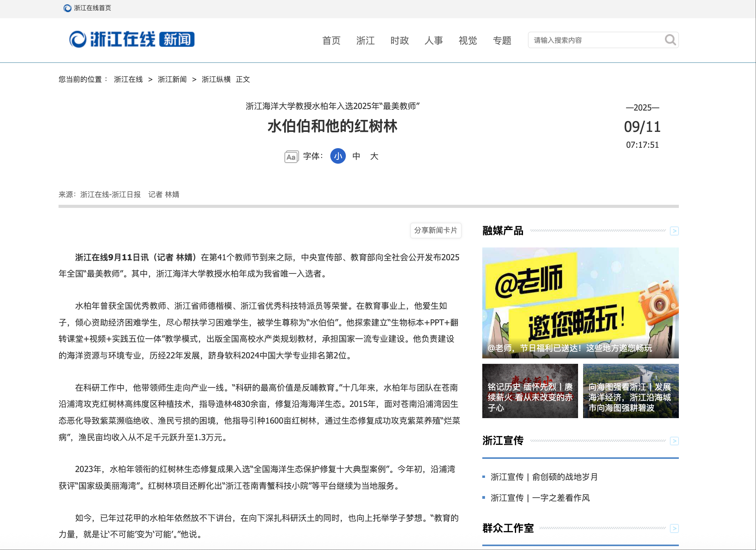Image resolution: width=756 pixels, height=550 pixels.
Task: Click the 浙江在线新闻 site logo
Action: pos(132,39)
